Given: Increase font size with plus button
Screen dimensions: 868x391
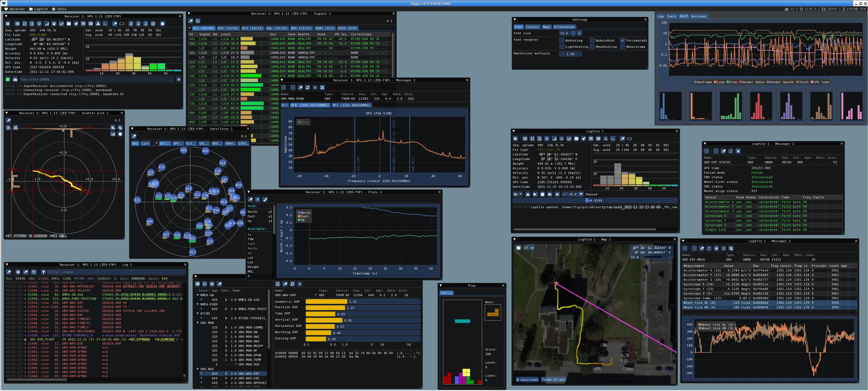Looking at the screenshot, I should 579,33.
